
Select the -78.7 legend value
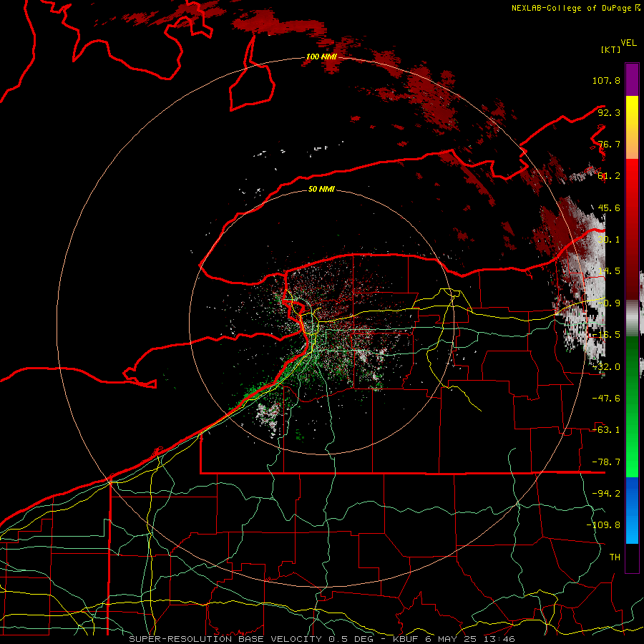click(x=606, y=462)
